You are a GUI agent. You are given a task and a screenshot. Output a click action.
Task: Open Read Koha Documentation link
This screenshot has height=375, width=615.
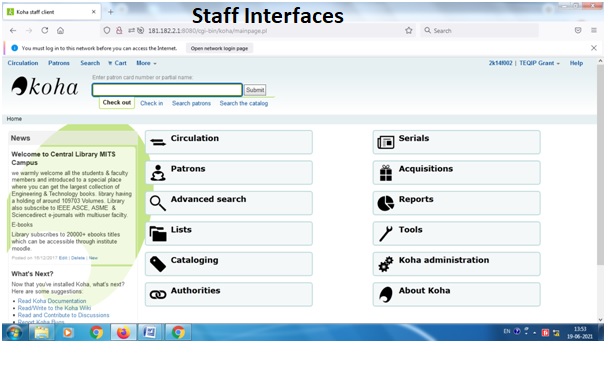tap(52, 301)
